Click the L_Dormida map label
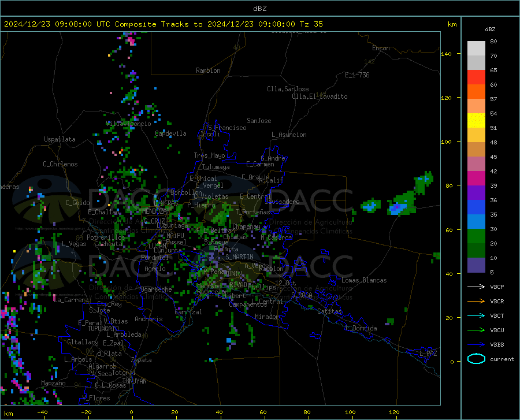This screenshot has width=520, height=420. [x=361, y=328]
